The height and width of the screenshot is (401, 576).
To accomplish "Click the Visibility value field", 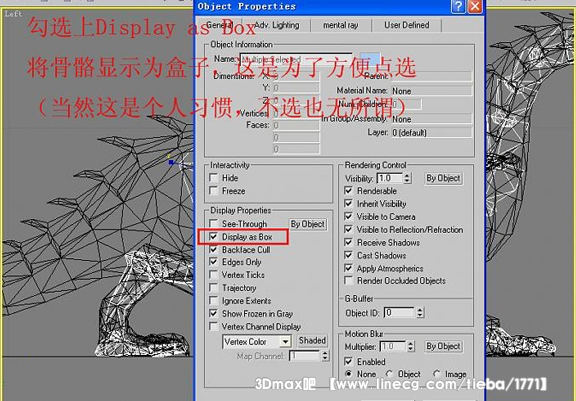I will point(390,178).
